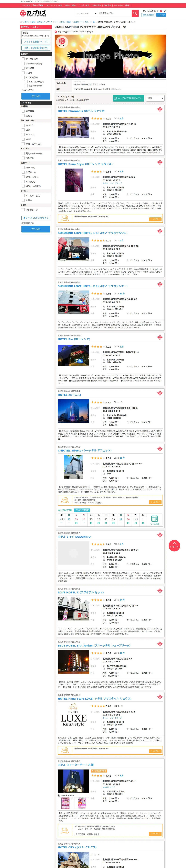Click the スポット変更[市区町村] button

tap(36, 48)
